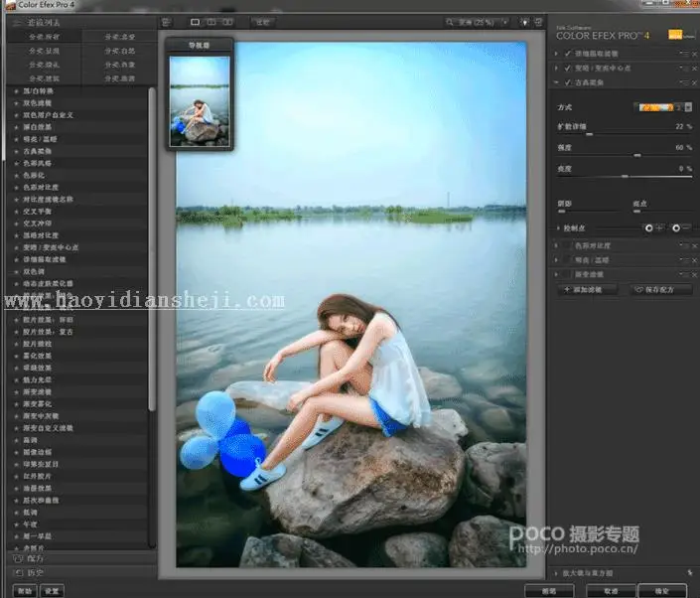700x598 pixels.
Task: Favorite star next to 低调
Action: (16, 513)
